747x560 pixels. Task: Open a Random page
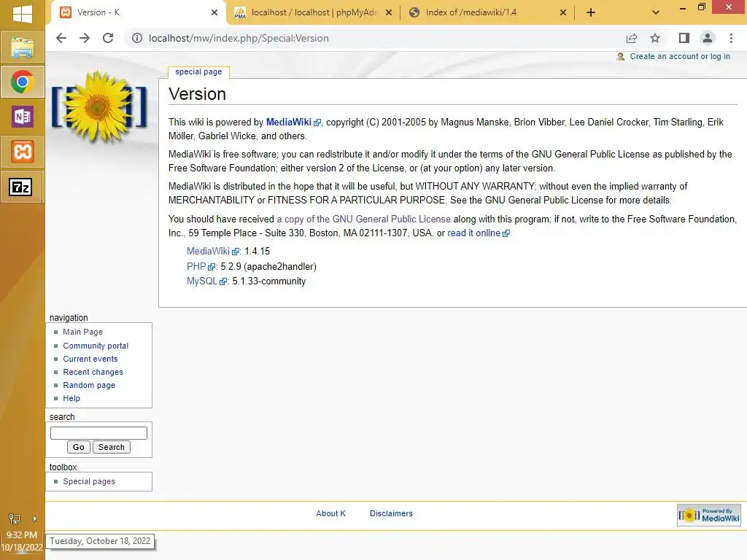tap(89, 385)
